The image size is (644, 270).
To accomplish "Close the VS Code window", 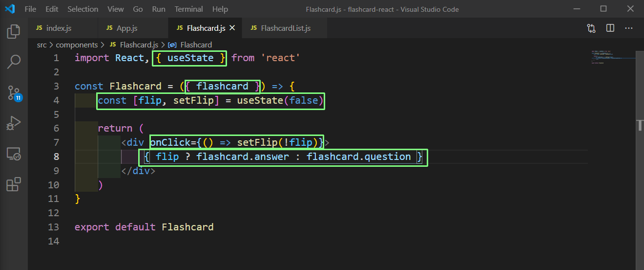I will [629, 9].
